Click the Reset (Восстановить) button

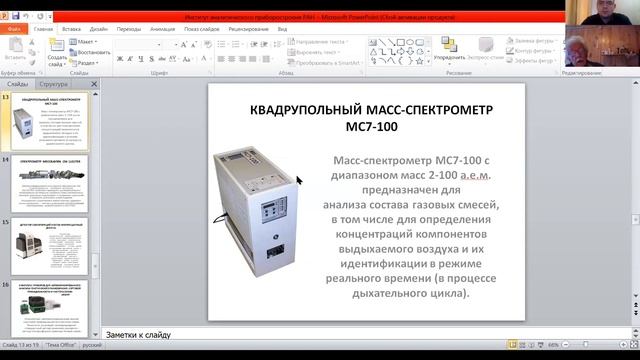[x=90, y=52]
